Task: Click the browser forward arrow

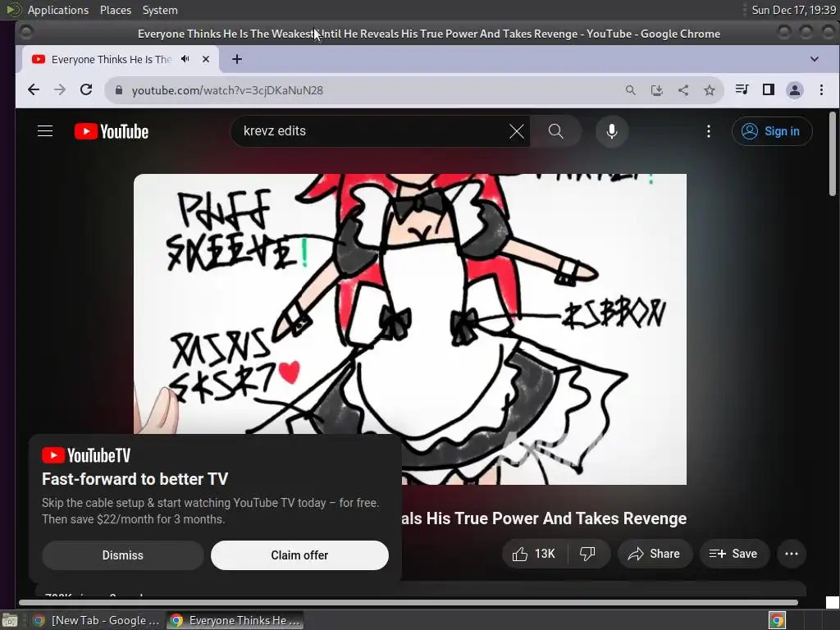Action: point(59,90)
